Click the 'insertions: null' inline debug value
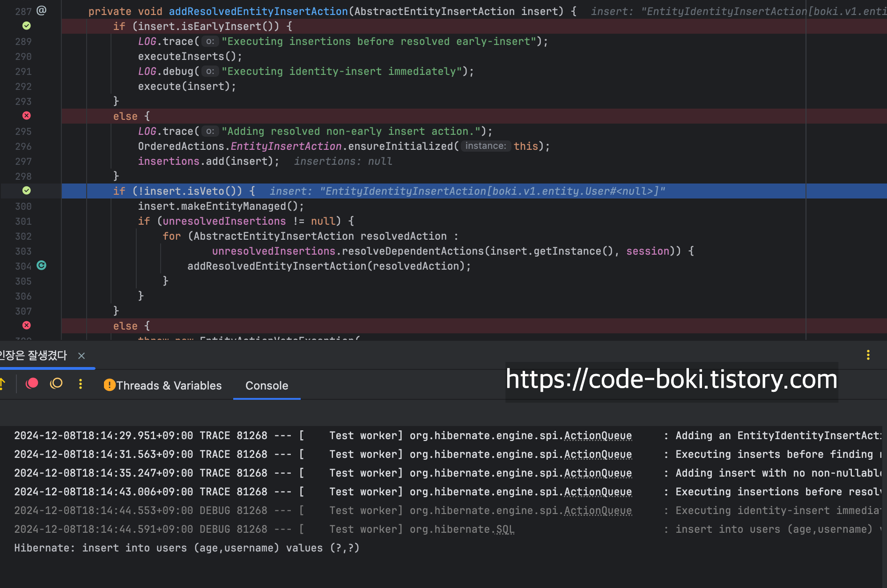The width and height of the screenshot is (887, 588). (x=343, y=161)
